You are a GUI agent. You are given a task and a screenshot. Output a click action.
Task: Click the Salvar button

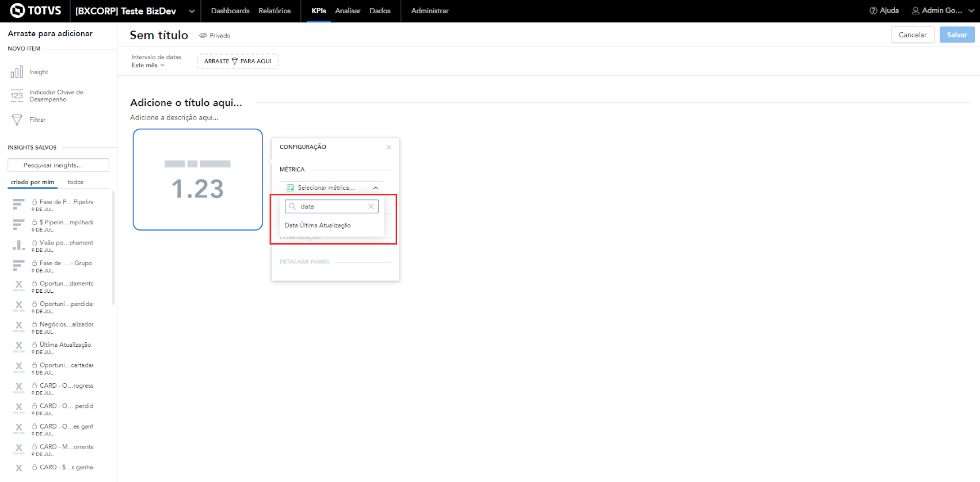(x=957, y=35)
